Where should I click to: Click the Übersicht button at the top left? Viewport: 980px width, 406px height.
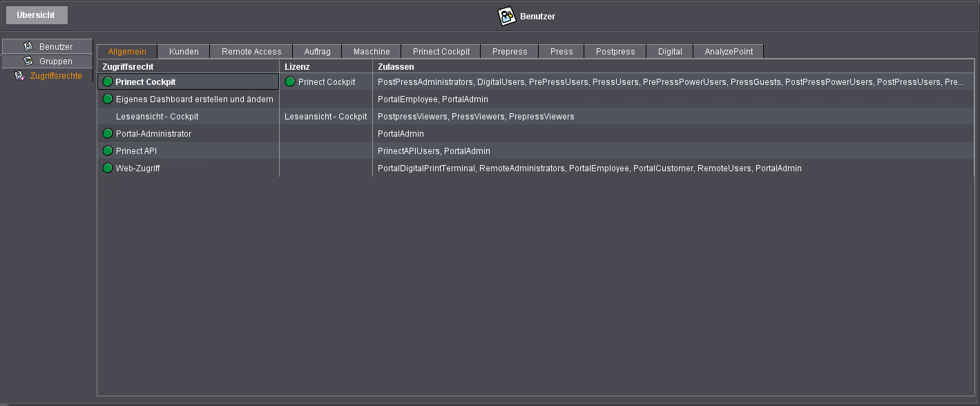tap(36, 14)
